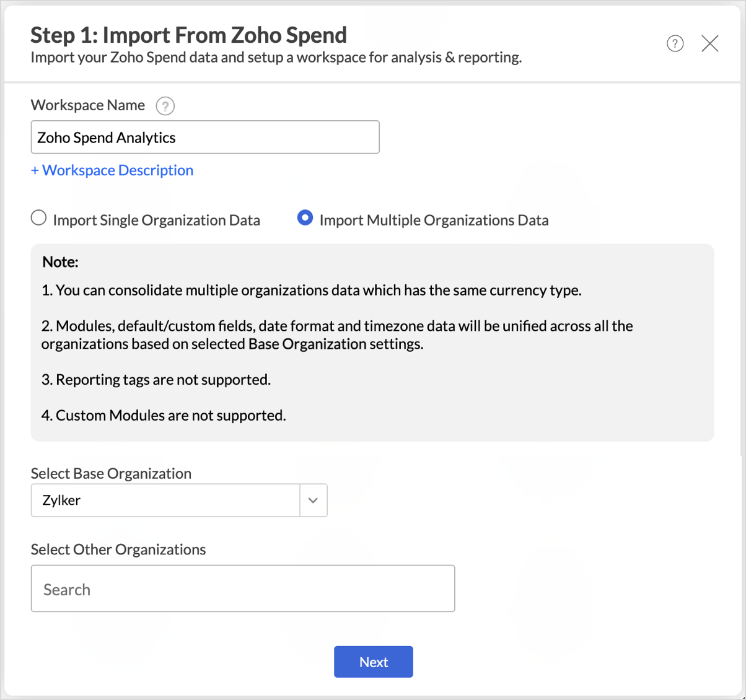Close the Import From Zoho Spend dialog
The height and width of the screenshot is (700, 746).
(x=710, y=43)
